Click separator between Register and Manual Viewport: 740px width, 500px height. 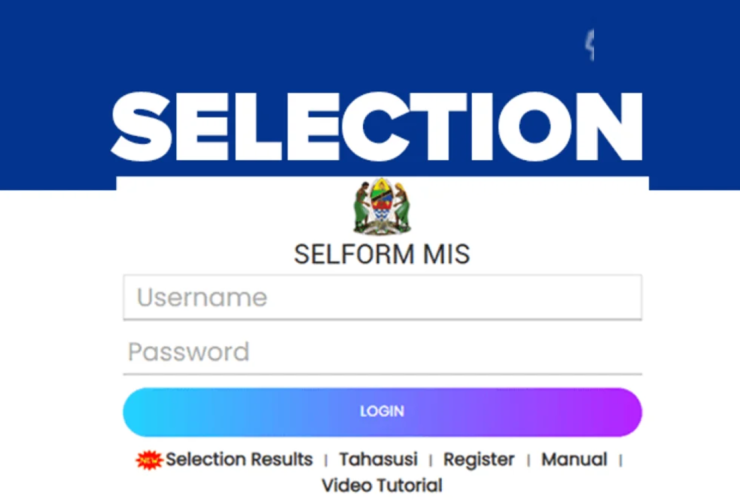pos(528,461)
